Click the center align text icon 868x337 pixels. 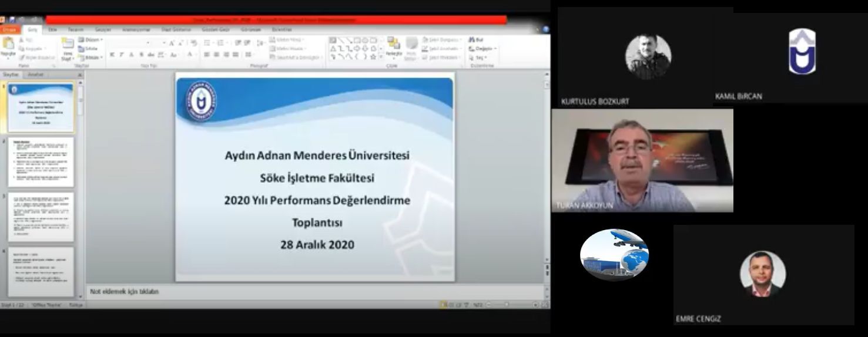[216, 55]
